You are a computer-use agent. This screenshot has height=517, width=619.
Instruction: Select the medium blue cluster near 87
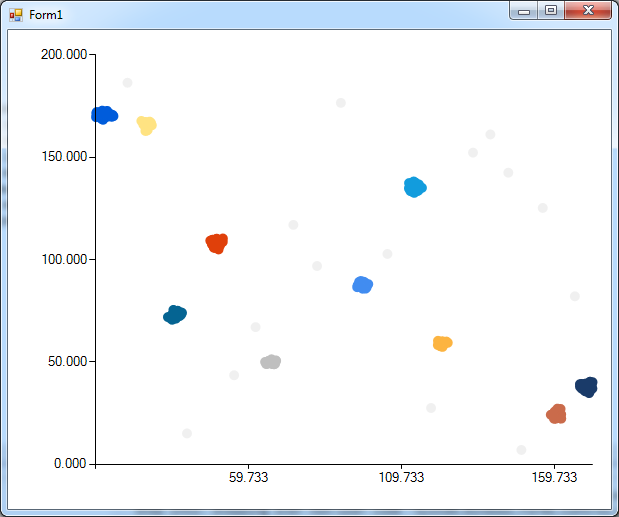[362, 285]
